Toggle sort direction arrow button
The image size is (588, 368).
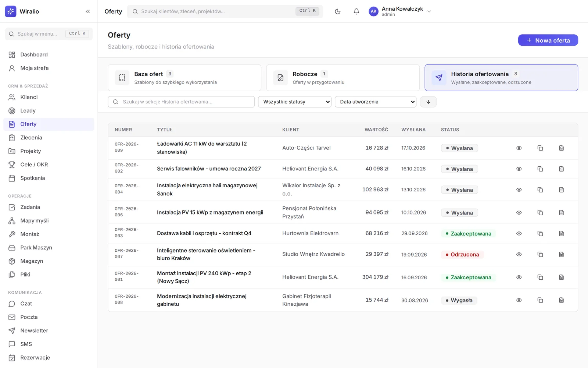tap(428, 102)
